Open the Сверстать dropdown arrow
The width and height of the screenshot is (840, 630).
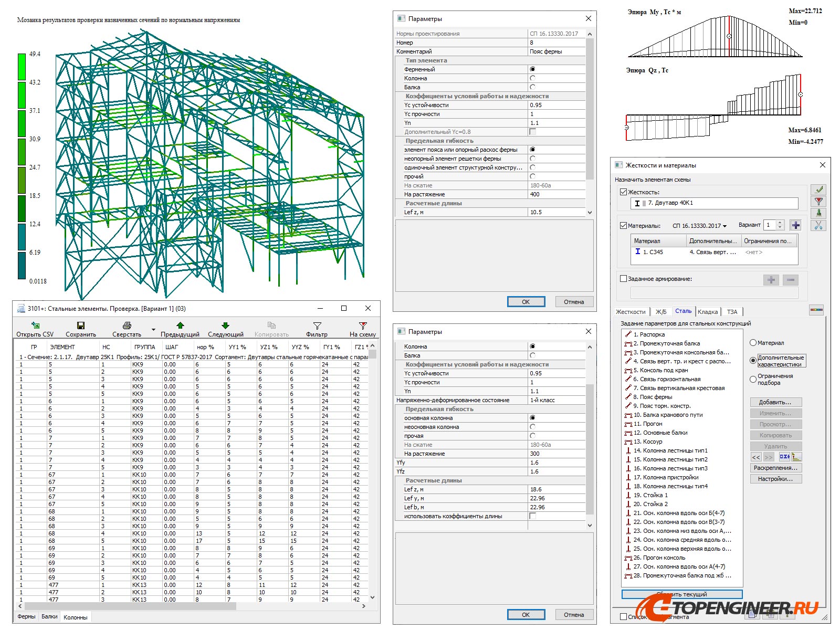click(153, 330)
